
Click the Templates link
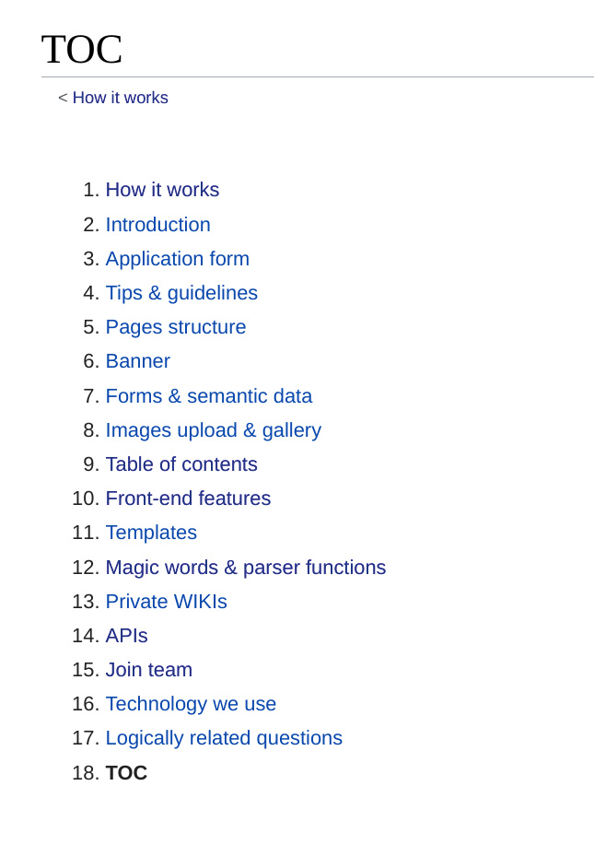pos(151,533)
